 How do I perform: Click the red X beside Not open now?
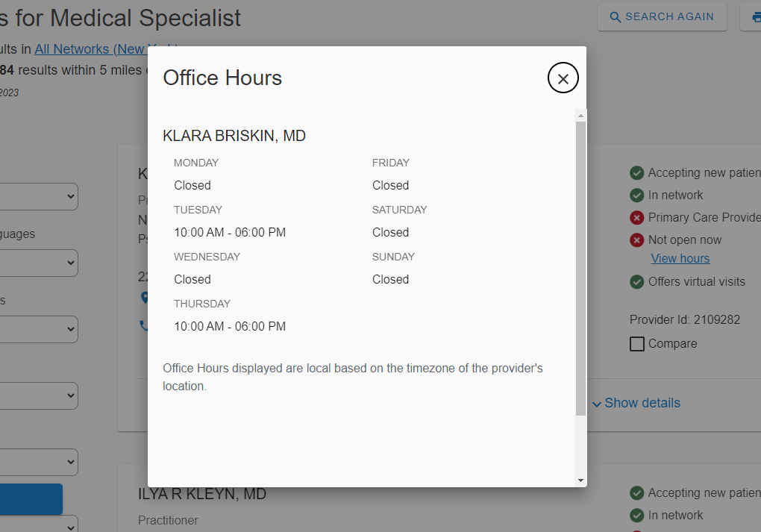coord(636,240)
